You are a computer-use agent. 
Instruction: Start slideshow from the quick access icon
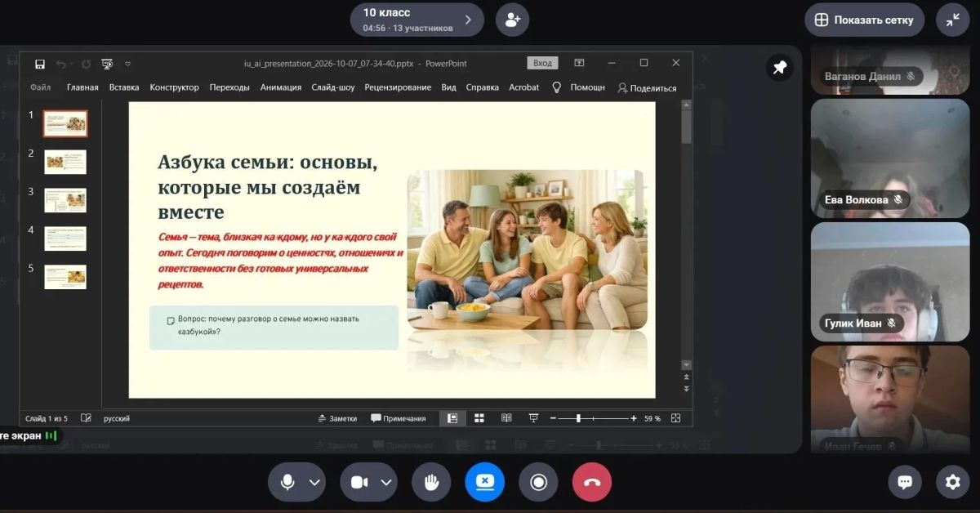107,64
